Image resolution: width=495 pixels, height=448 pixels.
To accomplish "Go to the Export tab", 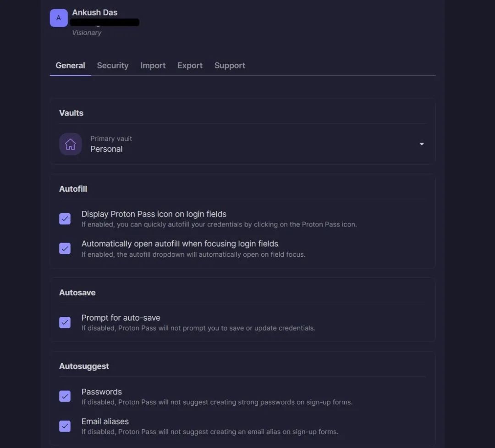I will 190,66.
